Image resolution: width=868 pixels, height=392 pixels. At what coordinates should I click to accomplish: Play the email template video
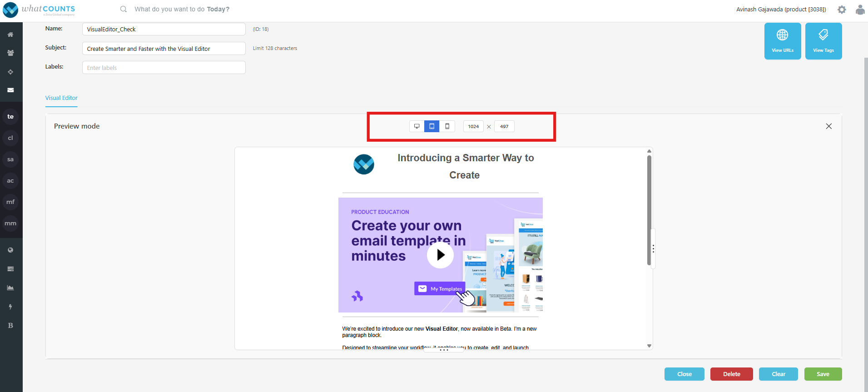440,255
